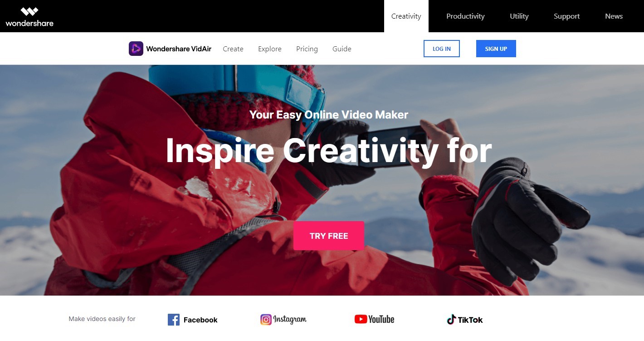Image resolution: width=644 pixels, height=341 pixels.
Task: Click the LOG IN button
Action: (442, 49)
